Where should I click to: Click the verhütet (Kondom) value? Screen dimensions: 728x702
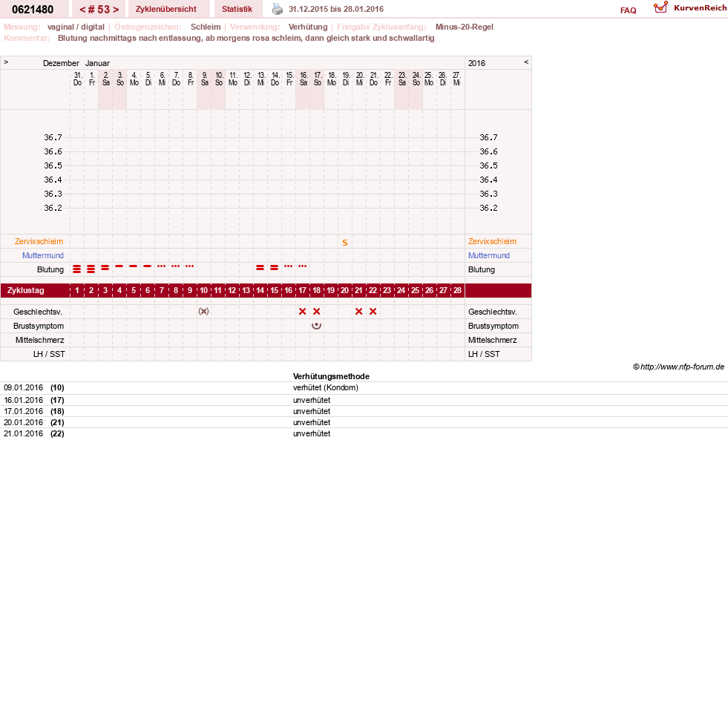coord(326,387)
